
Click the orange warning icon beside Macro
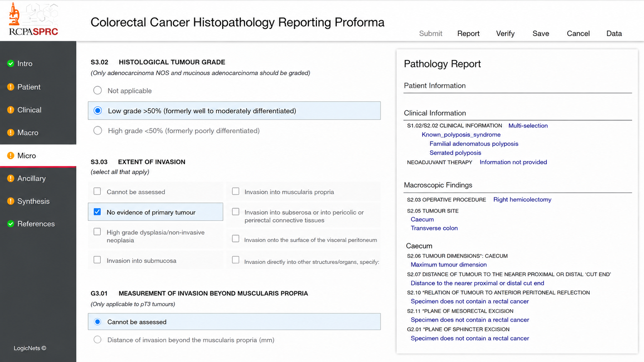tap(11, 132)
